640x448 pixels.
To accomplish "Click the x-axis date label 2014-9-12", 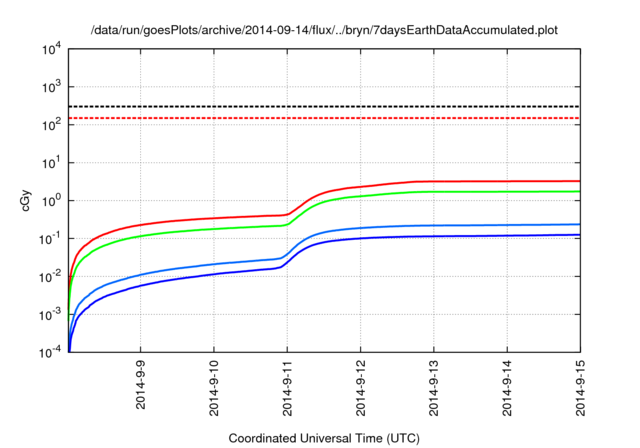I will coord(360,388).
